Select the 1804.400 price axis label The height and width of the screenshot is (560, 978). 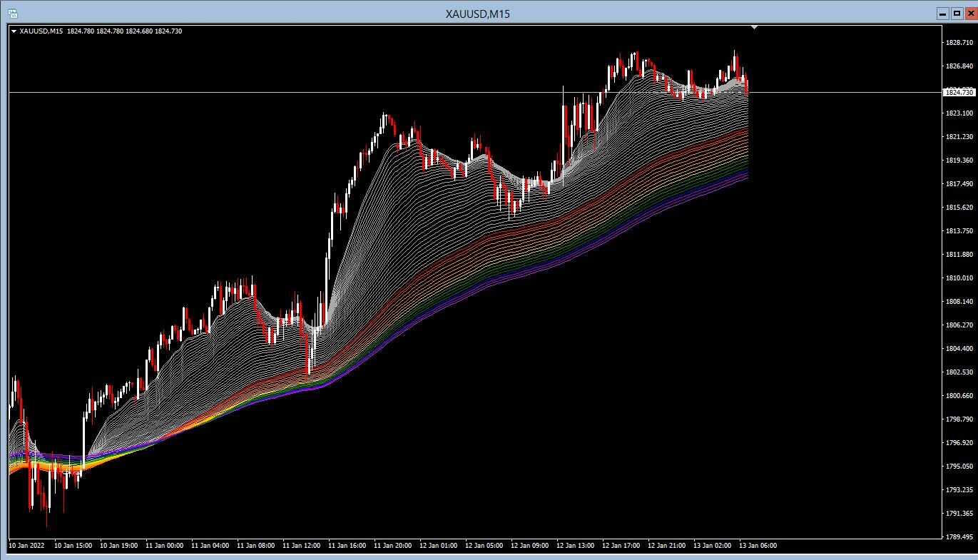[959, 349]
